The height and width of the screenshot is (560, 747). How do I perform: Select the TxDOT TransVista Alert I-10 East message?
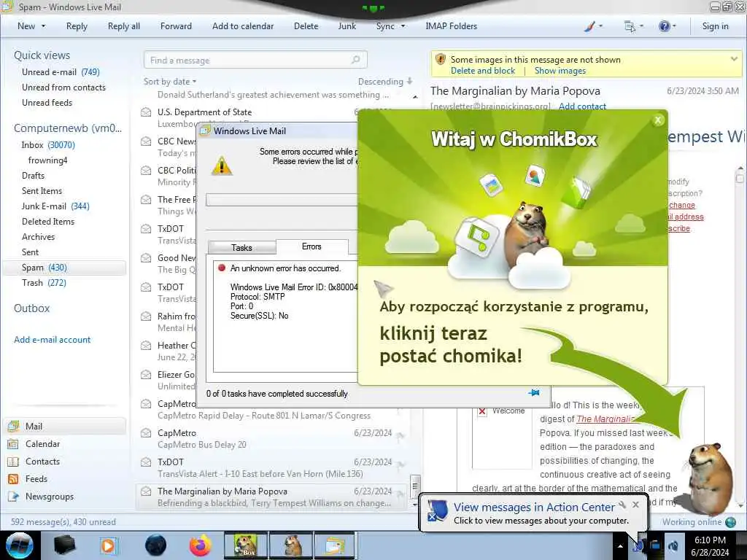pyautogui.click(x=271, y=467)
